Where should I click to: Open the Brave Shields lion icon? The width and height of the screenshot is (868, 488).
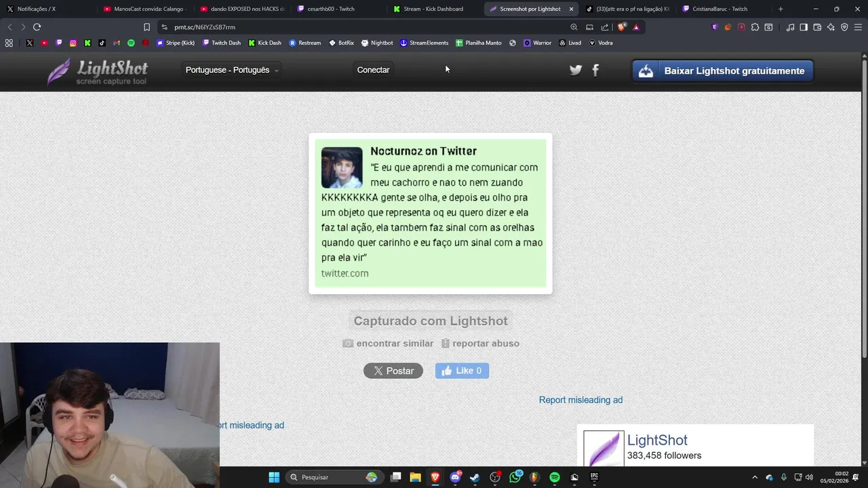621,27
